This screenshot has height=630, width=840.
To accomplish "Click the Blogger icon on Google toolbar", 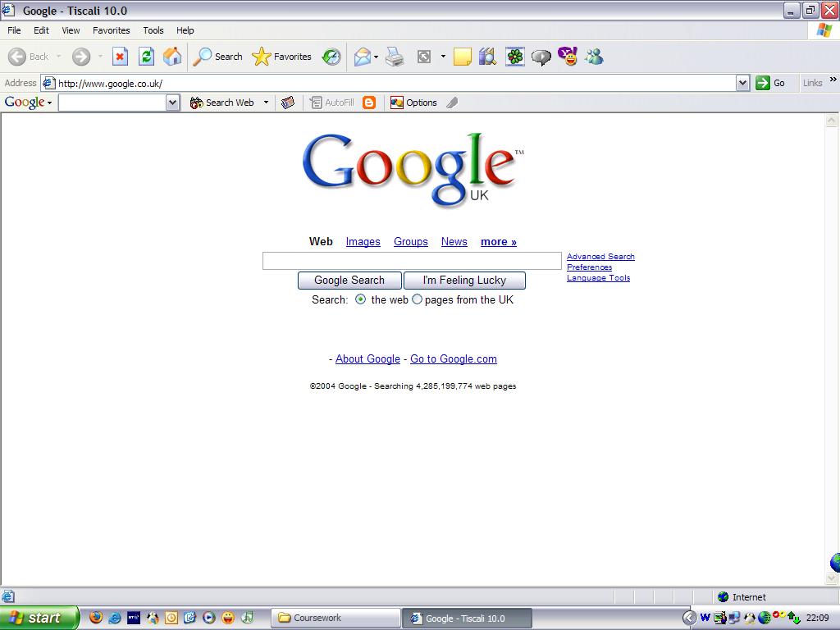I will [x=369, y=103].
